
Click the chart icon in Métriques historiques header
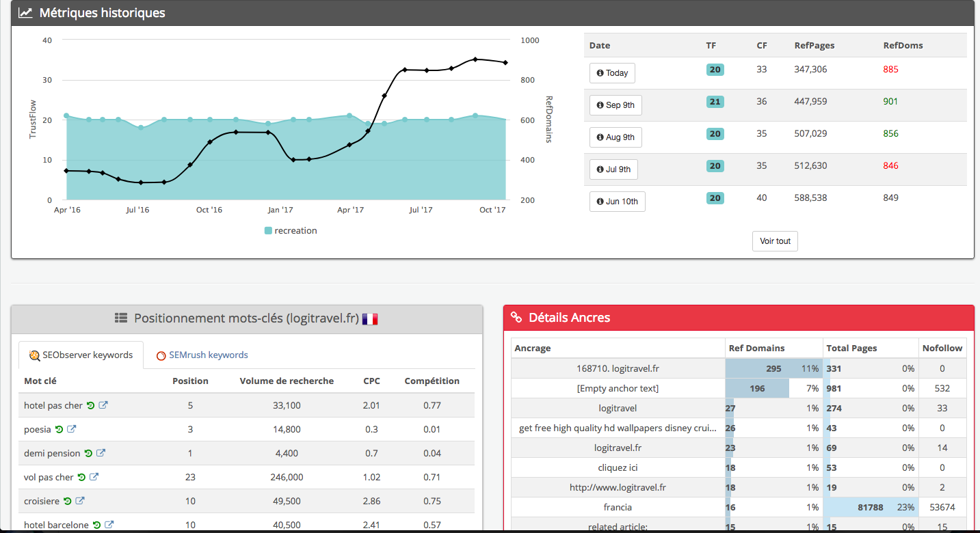coord(25,13)
